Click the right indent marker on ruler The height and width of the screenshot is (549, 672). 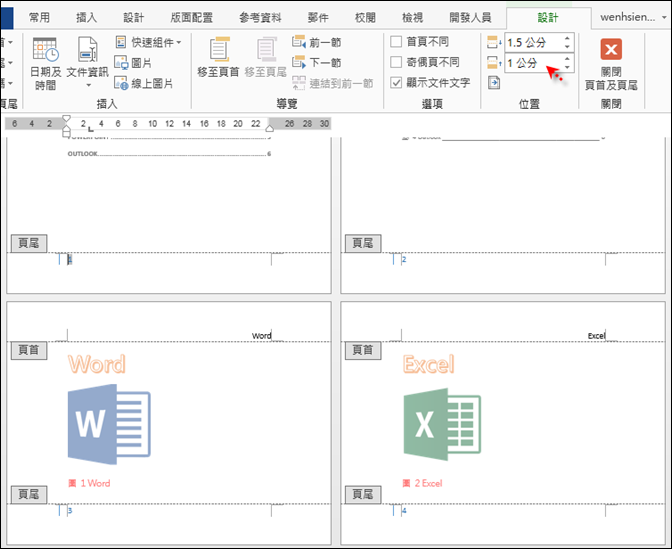(x=270, y=128)
